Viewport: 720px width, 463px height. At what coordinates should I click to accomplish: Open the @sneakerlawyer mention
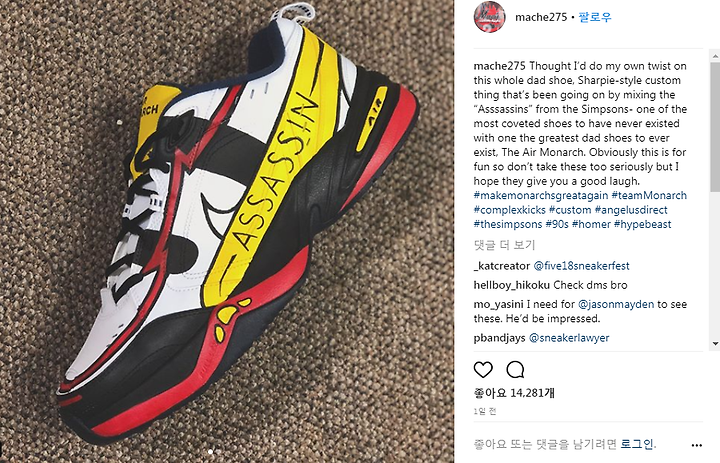coord(569,338)
